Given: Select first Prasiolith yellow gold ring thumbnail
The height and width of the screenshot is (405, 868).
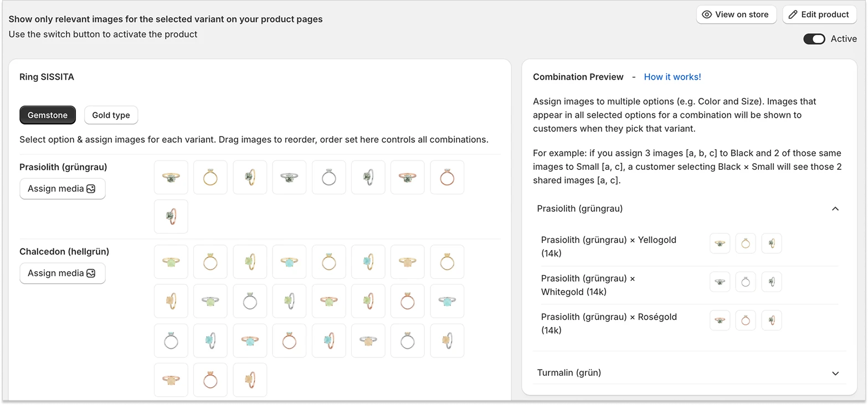Looking at the screenshot, I should click(171, 177).
